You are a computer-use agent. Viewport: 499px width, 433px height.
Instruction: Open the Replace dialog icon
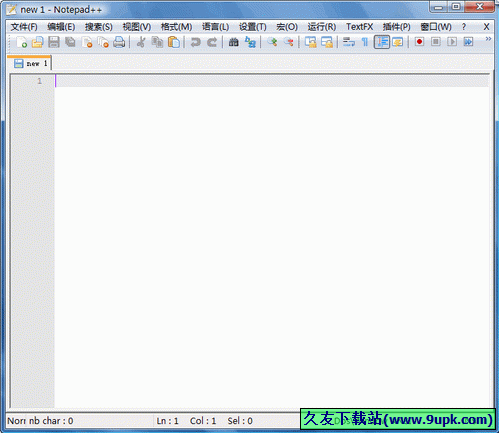pyautogui.click(x=250, y=42)
